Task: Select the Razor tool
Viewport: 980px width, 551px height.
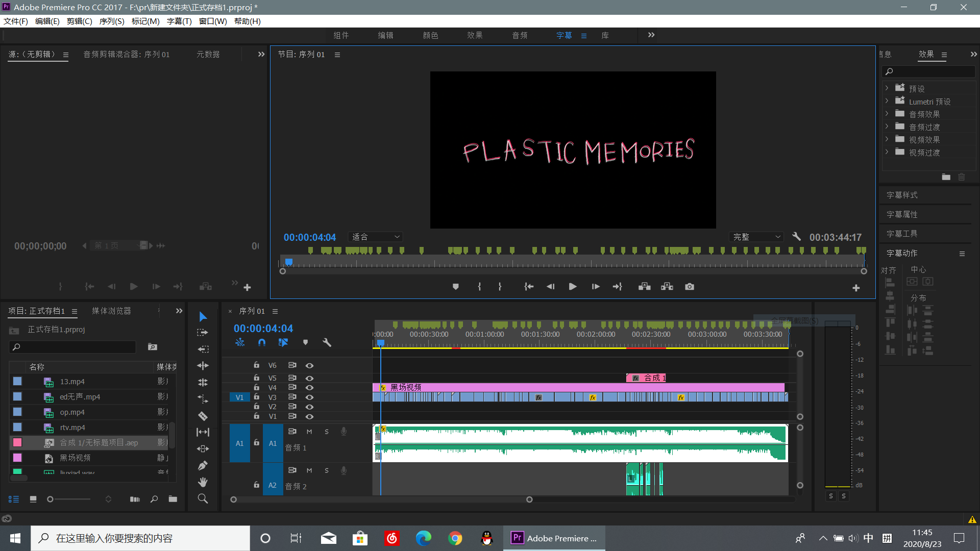Action: coord(203,416)
